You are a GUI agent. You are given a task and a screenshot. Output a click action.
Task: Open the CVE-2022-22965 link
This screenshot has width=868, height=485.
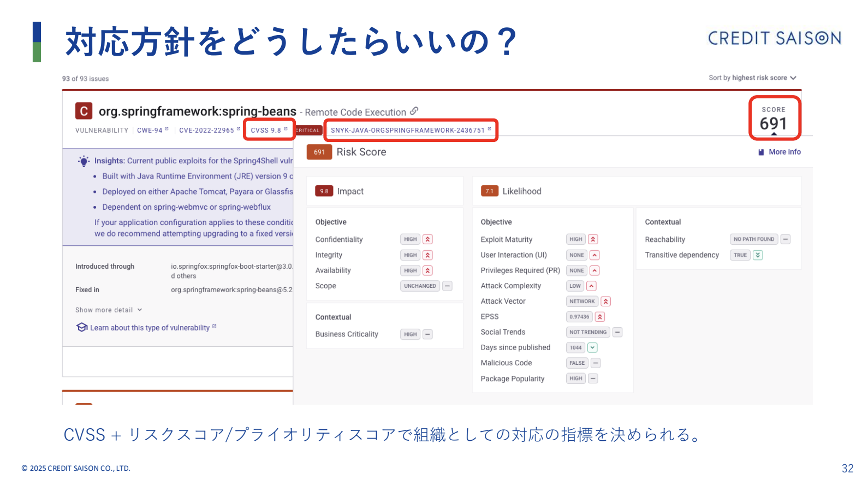[x=210, y=130]
